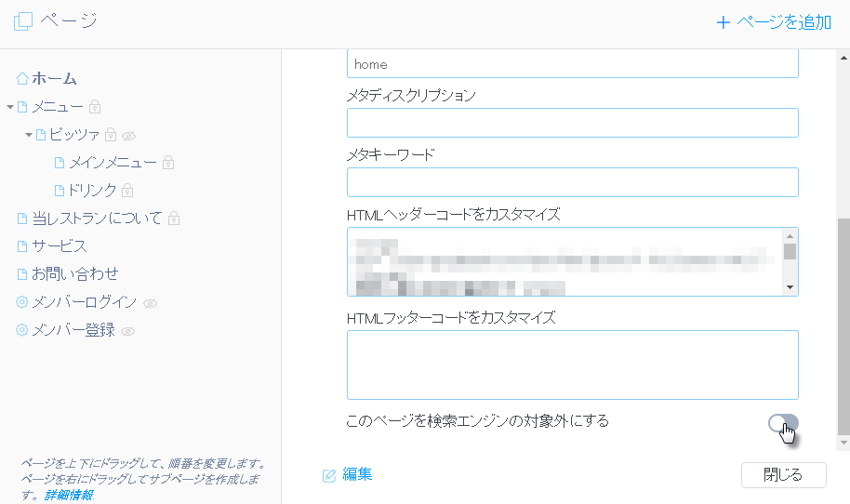
Task: Select the メインメニュー page
Action: pyautogui.click(x=113, y=163)
